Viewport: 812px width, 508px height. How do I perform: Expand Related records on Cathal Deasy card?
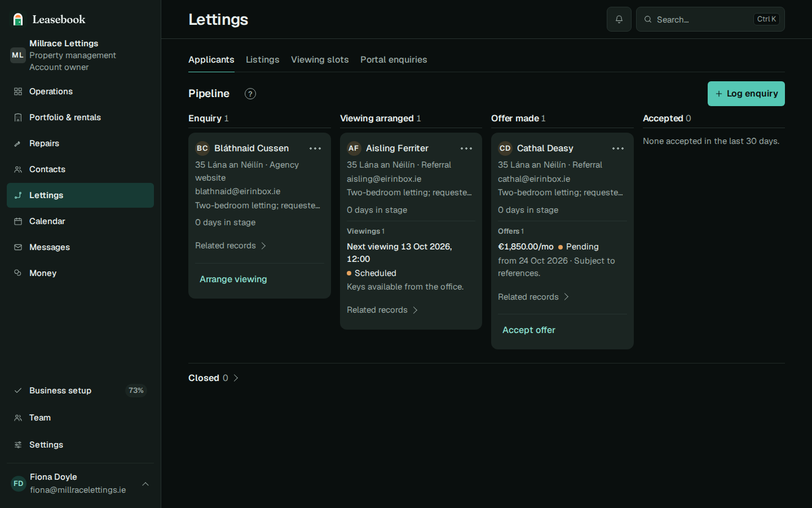pyautogui.click(x=533, y=297)
